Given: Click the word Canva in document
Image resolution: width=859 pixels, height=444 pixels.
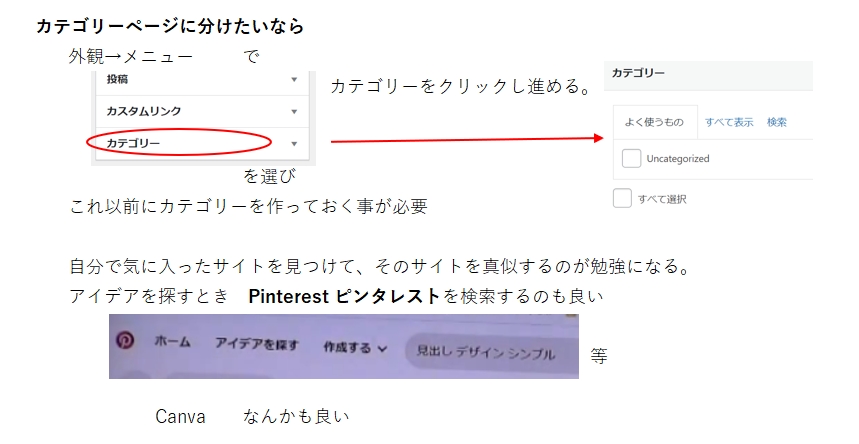Looking at the screenshot, I should click(x=180, y=416).
